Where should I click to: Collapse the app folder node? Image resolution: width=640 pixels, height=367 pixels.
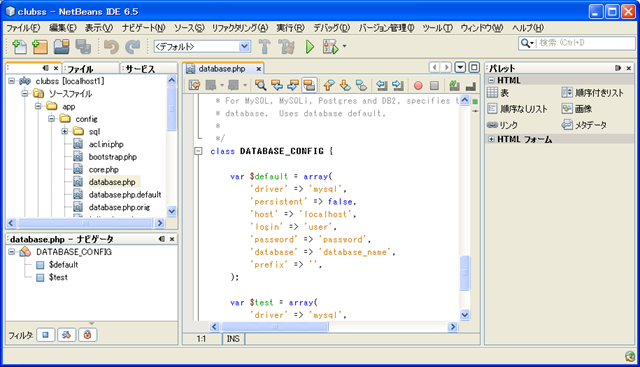[x=38, y=106]
